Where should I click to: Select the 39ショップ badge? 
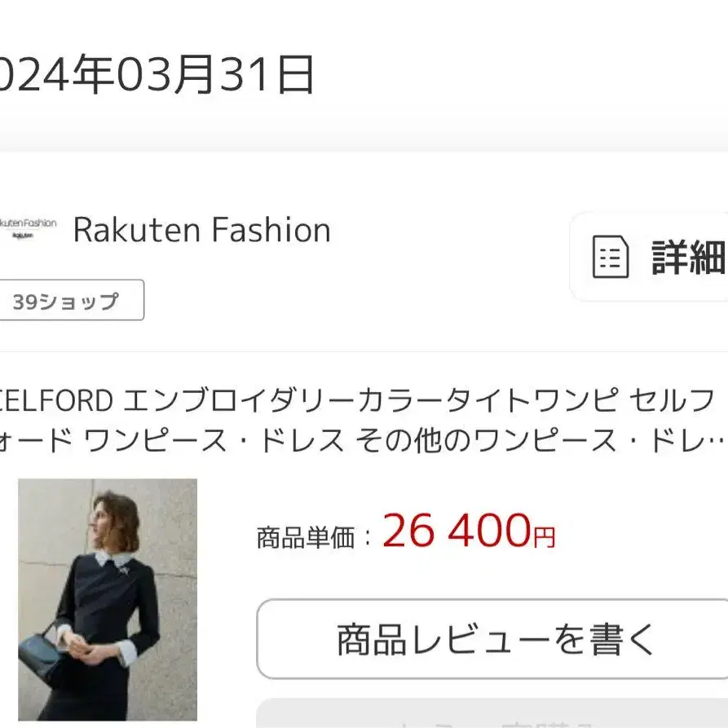click(x=66, y=301)
